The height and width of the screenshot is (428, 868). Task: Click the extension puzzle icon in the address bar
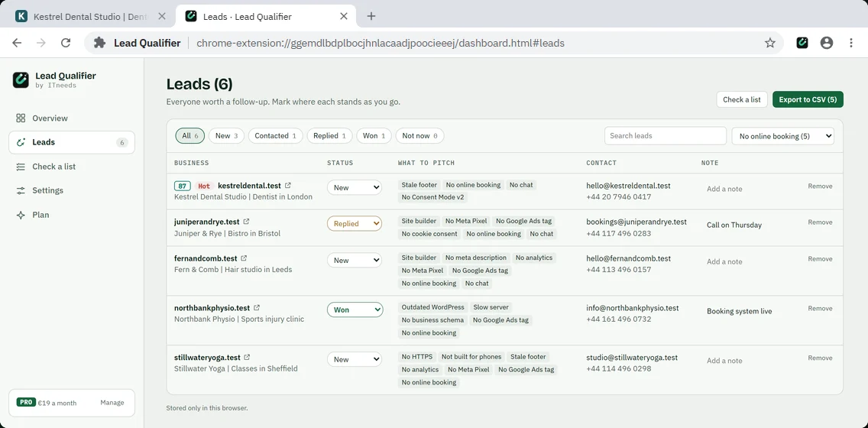click(x=99, y=43)
